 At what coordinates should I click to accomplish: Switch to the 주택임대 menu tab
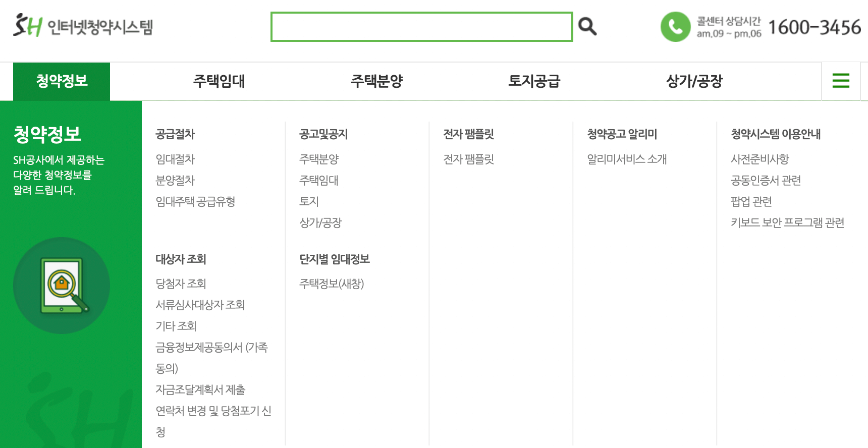[x=219, y=81]
